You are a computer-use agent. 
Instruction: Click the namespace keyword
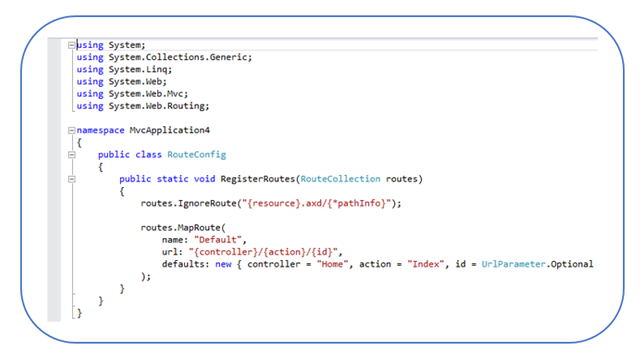(x=100, y=130)
